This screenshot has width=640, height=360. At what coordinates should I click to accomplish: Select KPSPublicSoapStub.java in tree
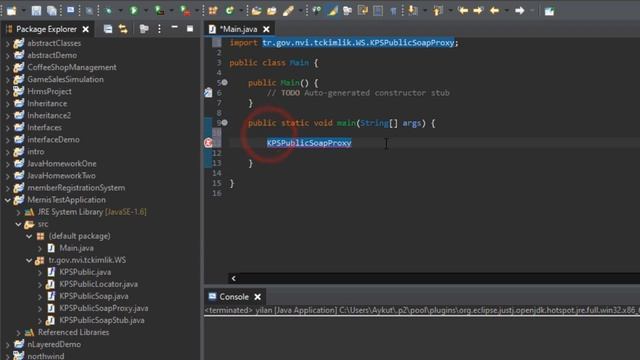click(102, 320)
